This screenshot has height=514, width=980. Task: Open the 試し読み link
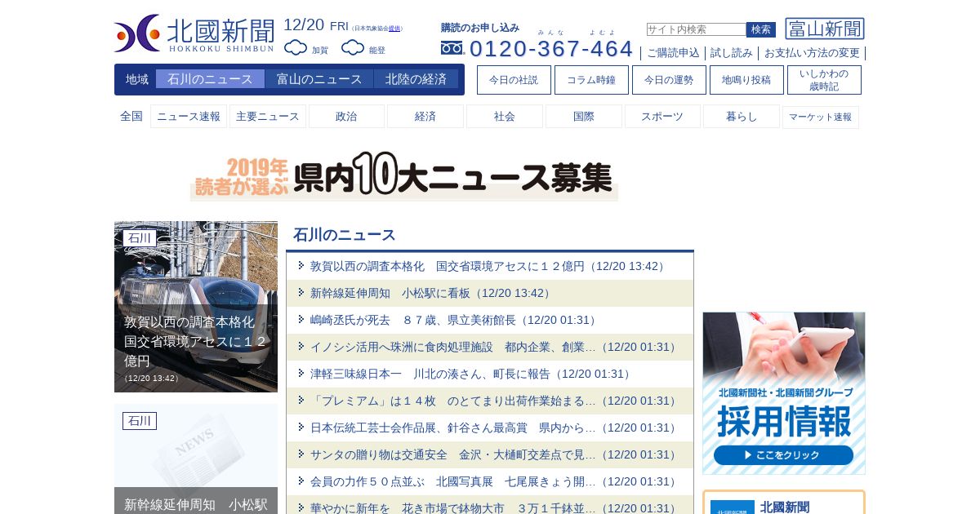point(732,53)
